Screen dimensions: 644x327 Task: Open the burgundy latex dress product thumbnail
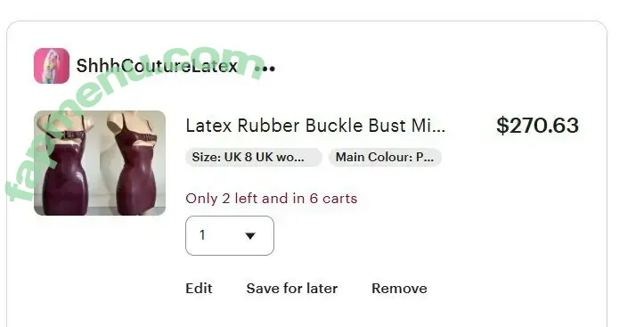[100, 163]
